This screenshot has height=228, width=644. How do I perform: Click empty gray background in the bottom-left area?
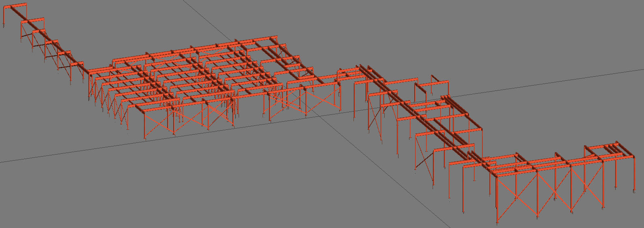pyautogui.click(x=81, y=195)
